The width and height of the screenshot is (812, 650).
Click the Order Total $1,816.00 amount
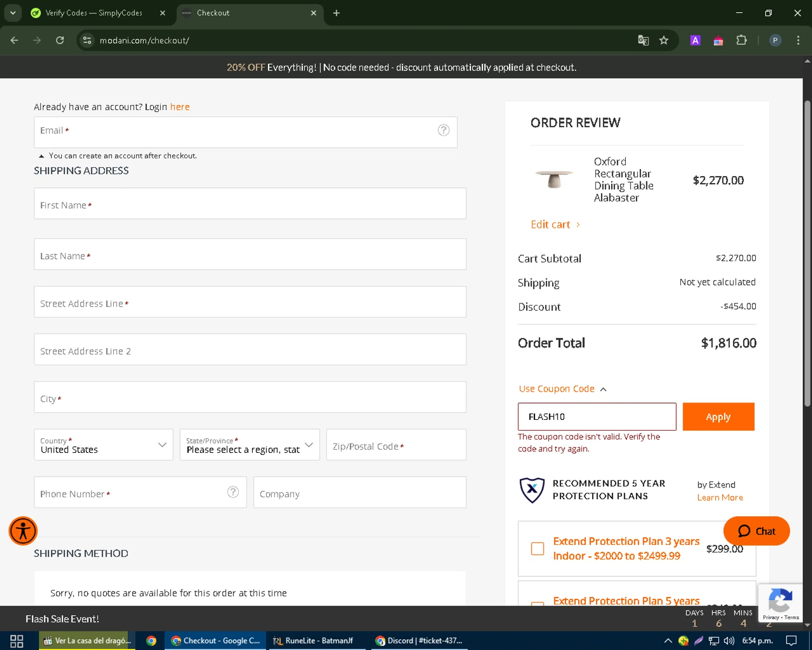point(729,343)
